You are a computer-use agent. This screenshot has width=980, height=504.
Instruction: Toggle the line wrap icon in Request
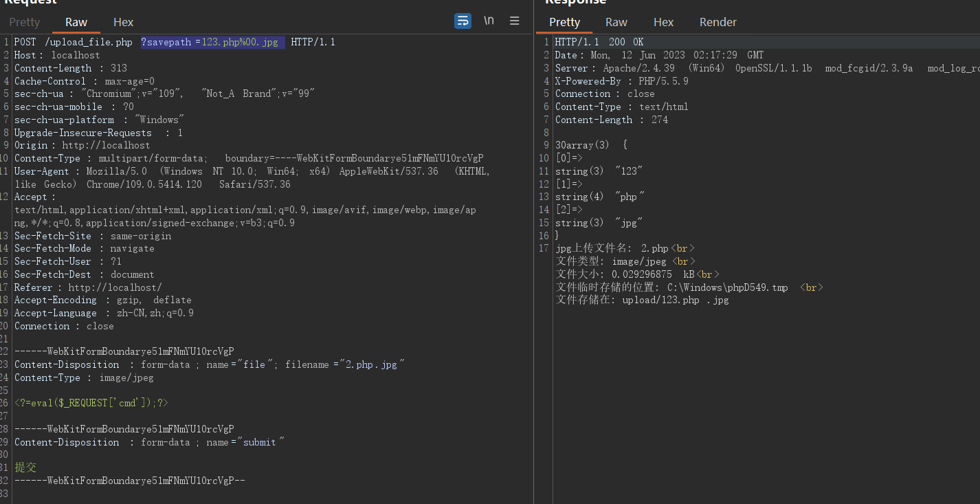pyautogui.click(x=463, y=21)
